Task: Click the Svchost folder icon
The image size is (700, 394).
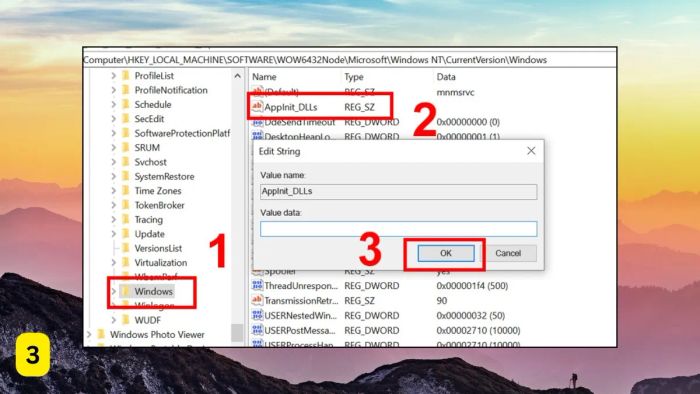Action: point(126,162)
